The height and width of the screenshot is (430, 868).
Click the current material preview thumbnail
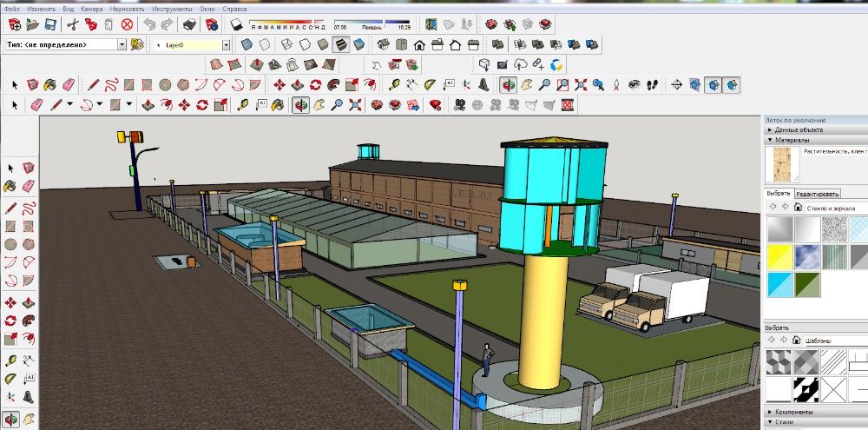coord(782,164)
